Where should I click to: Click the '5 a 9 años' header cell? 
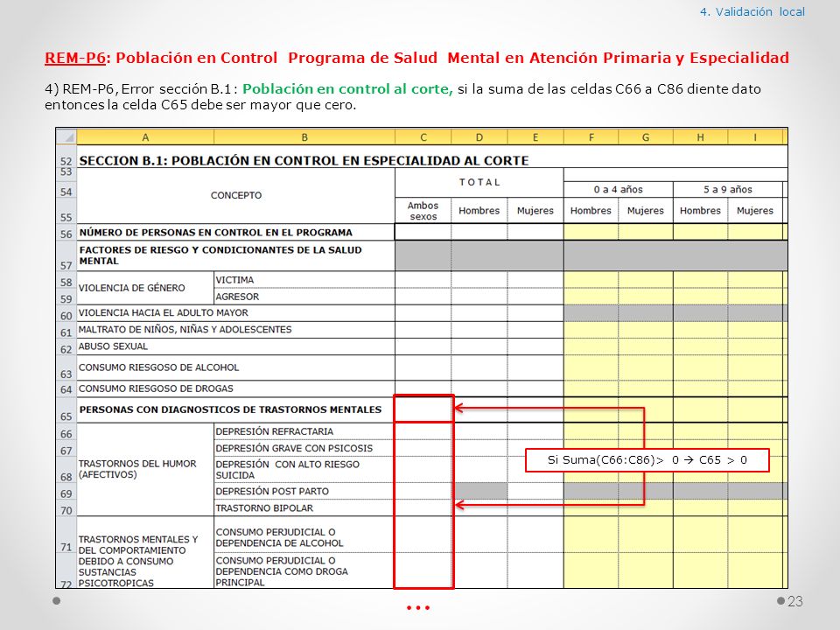point(727,189)
